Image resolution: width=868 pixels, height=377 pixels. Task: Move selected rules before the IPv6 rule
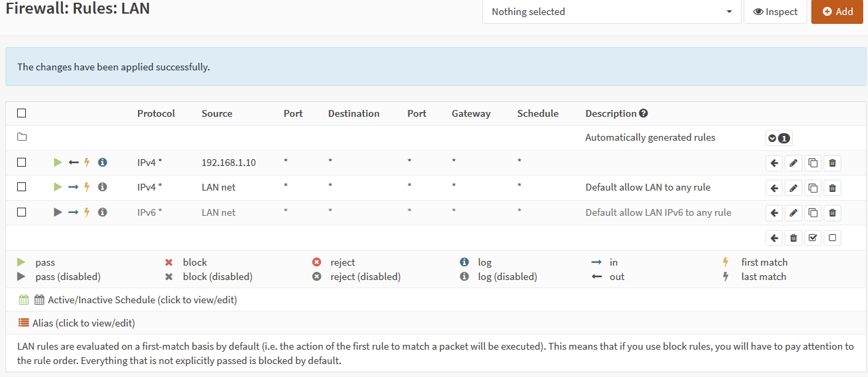coord(774,213)
